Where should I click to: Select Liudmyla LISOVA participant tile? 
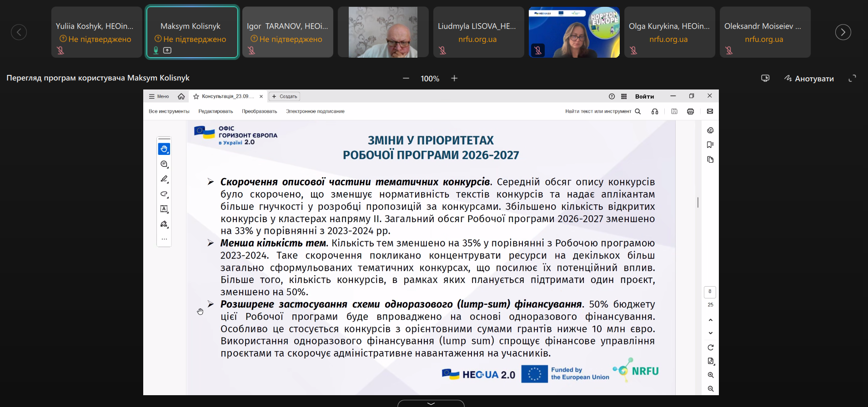(x=478, y=32)
